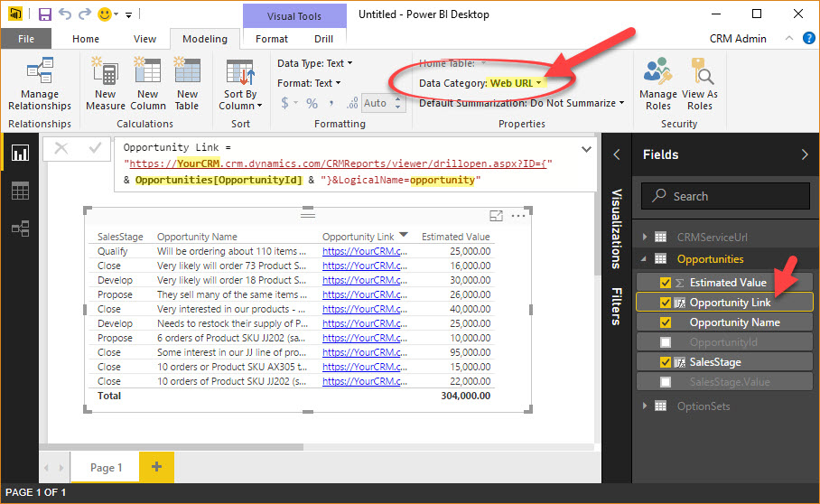Click the horizontal canvas scrollbar

(172, 447)
